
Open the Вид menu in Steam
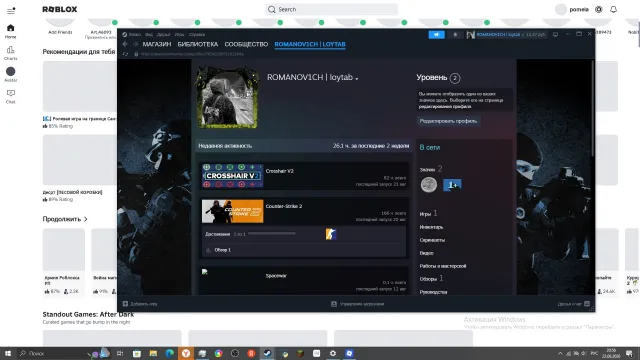[149, 35]
